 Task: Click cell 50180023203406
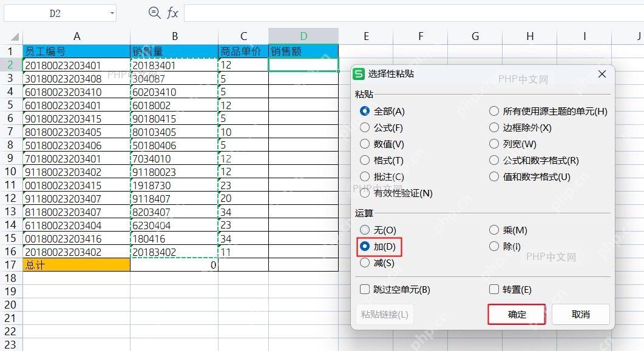click(x=76, y=145)
